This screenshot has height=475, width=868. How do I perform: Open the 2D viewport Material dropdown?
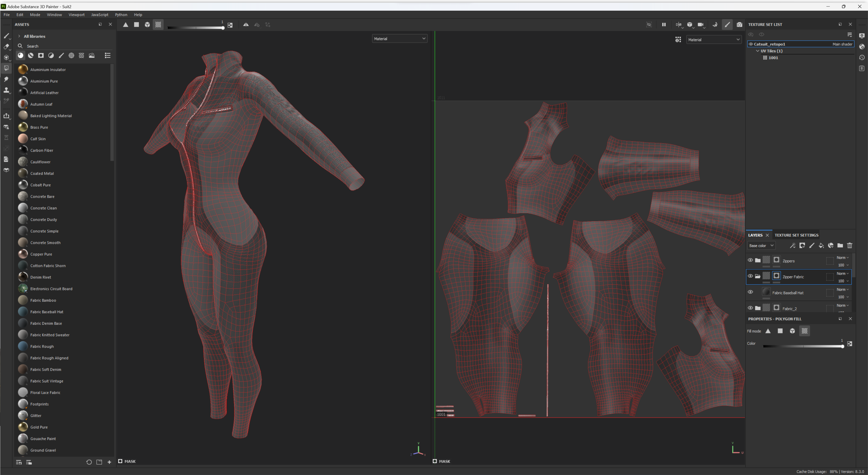(714, 40)
